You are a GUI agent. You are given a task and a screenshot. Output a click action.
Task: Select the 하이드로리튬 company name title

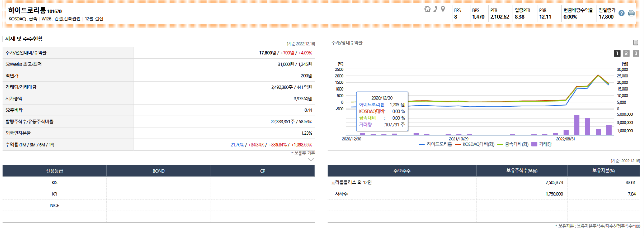(27, 10)
